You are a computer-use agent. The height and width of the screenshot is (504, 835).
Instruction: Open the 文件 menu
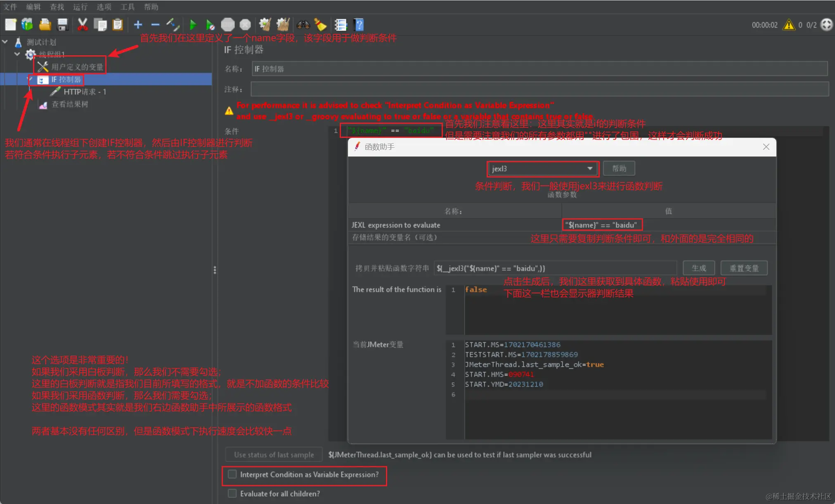(x=10, y=7)
